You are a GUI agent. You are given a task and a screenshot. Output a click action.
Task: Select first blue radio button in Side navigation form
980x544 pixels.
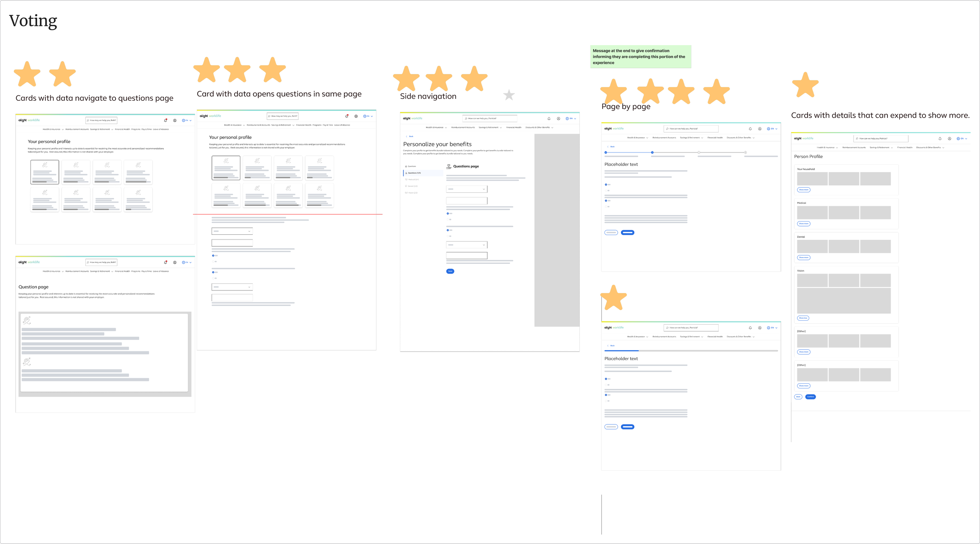click(x=448, y=214)
